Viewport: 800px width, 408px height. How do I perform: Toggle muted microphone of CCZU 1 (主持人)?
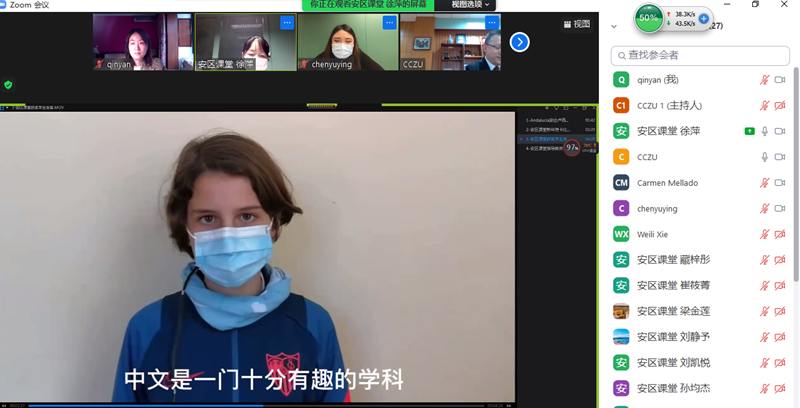765,105
